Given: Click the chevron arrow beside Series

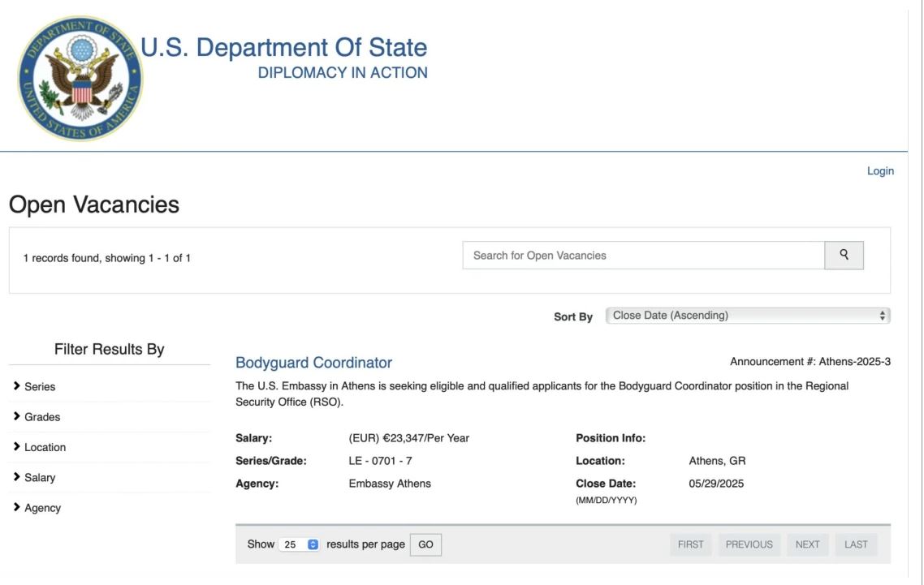Looking at the screenshot, I should 17,387.
